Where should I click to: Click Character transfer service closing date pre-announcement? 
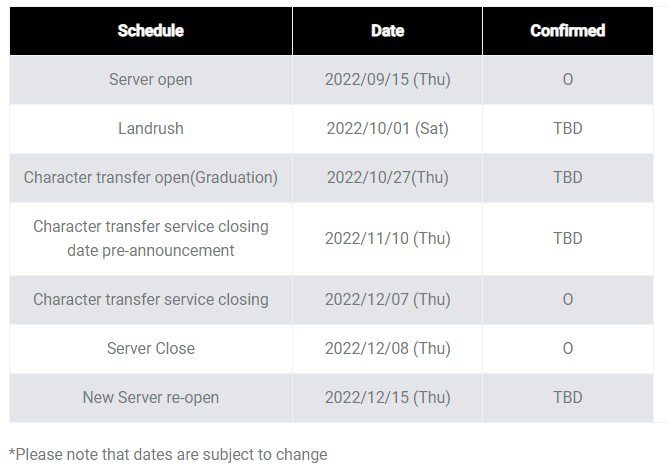(x=151, y=239)
